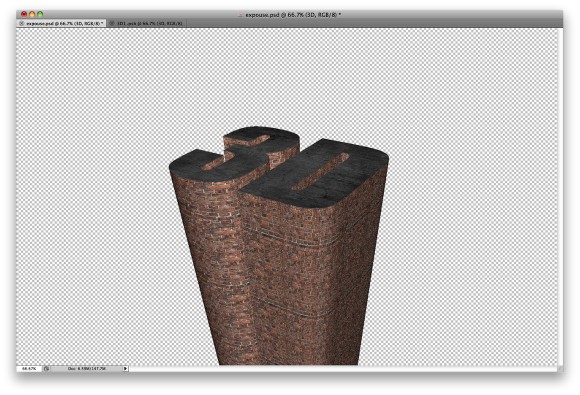Switch to the second document tab labeled 3D1
The width and height of the screenshot is (580, 395).
149,23
